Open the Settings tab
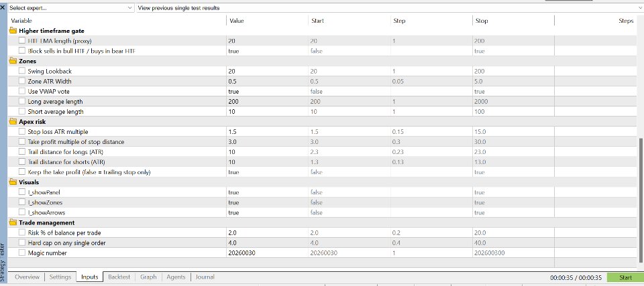Image resolution: width=644 pixels, height=286 pixels. 60,277
